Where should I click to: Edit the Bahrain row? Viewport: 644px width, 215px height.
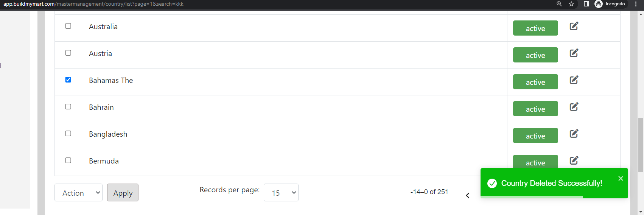click(574, 107)
